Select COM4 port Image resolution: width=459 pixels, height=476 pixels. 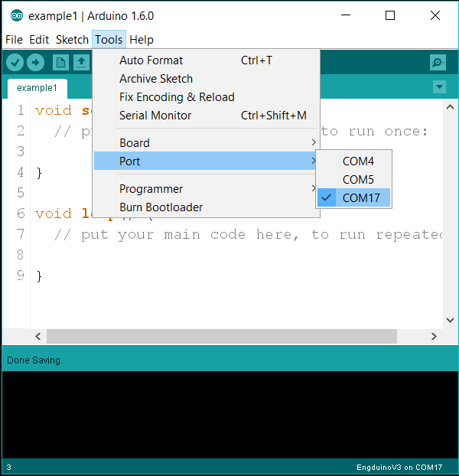(x=353, y=161)
